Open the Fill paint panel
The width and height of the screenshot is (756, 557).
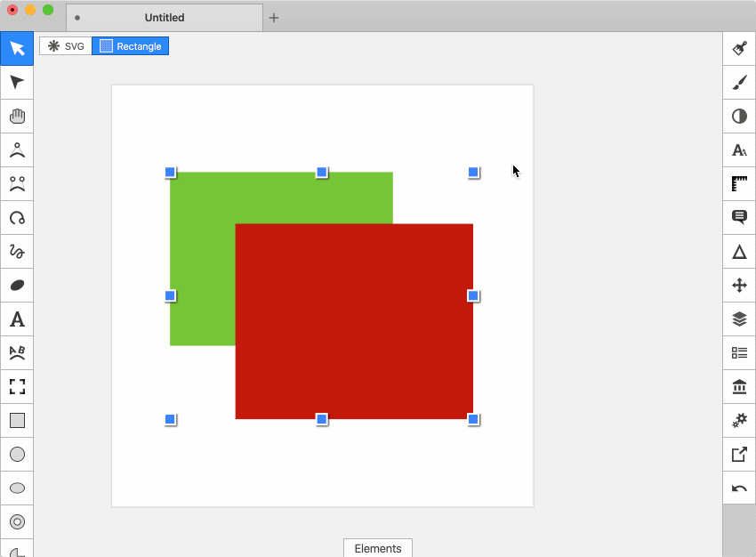pyautogui.click(x=739, y=48)
